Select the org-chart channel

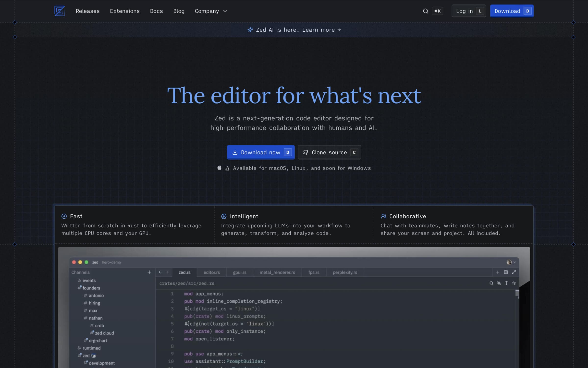98,341
